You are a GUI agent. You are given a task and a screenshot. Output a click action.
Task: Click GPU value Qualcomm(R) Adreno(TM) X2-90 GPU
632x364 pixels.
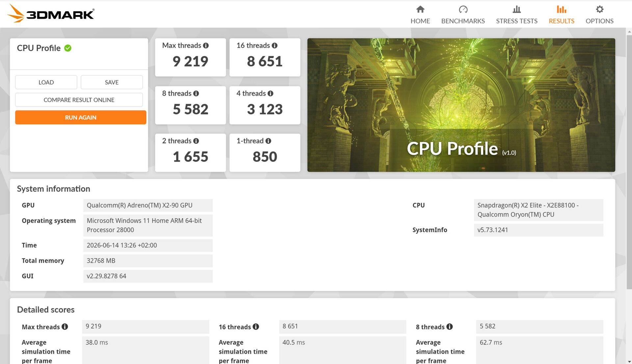pos(148,205)
